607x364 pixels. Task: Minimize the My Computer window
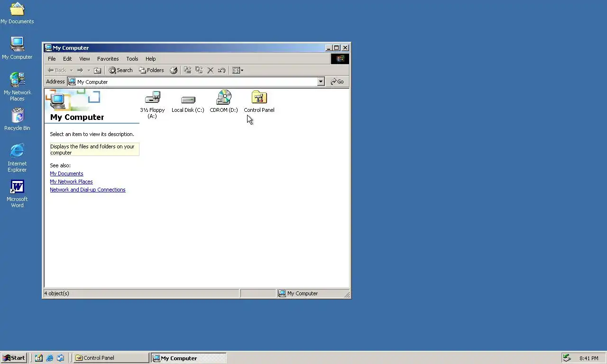click(x=329, y=48)
